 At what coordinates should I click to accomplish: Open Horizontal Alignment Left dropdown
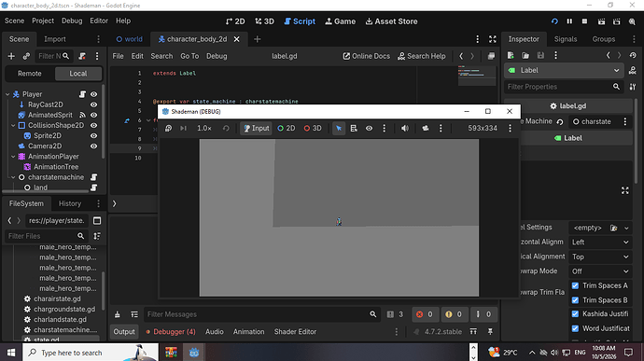tap(600, 243)
